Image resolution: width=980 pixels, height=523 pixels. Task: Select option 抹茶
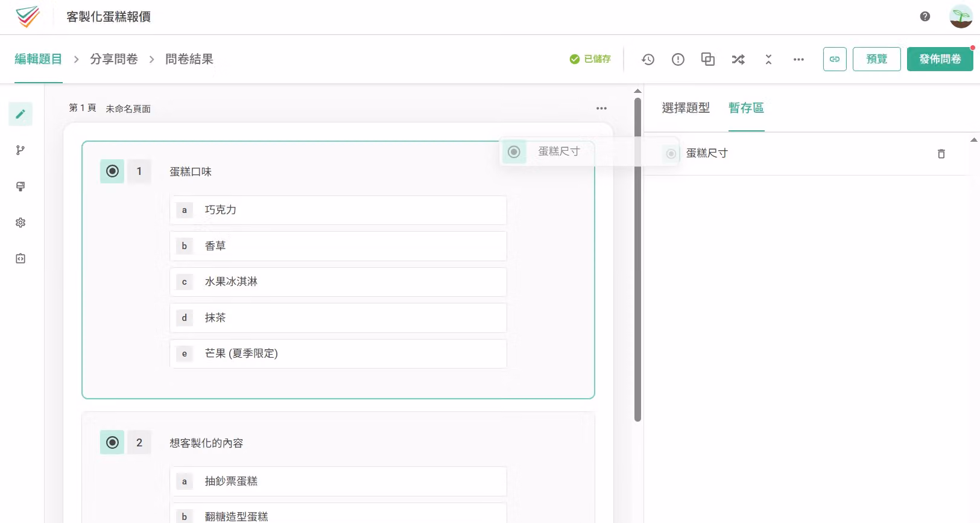click(338, 318)
